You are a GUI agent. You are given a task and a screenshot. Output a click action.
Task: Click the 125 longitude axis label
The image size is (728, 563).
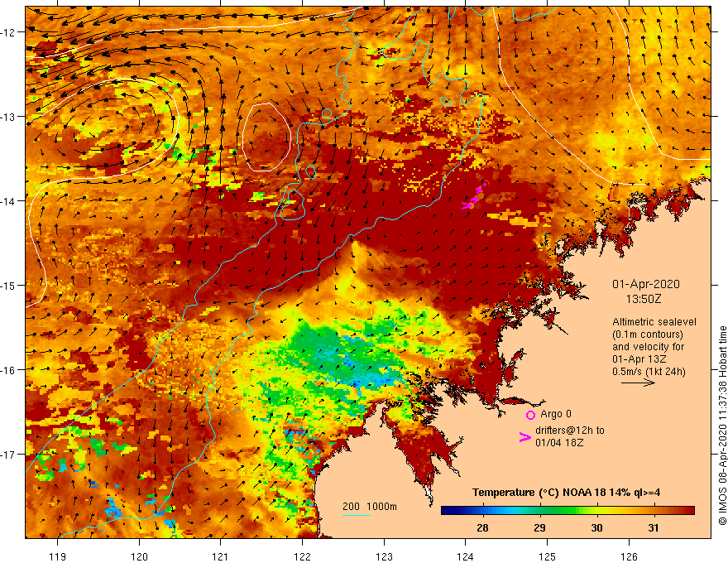[547, 556]
